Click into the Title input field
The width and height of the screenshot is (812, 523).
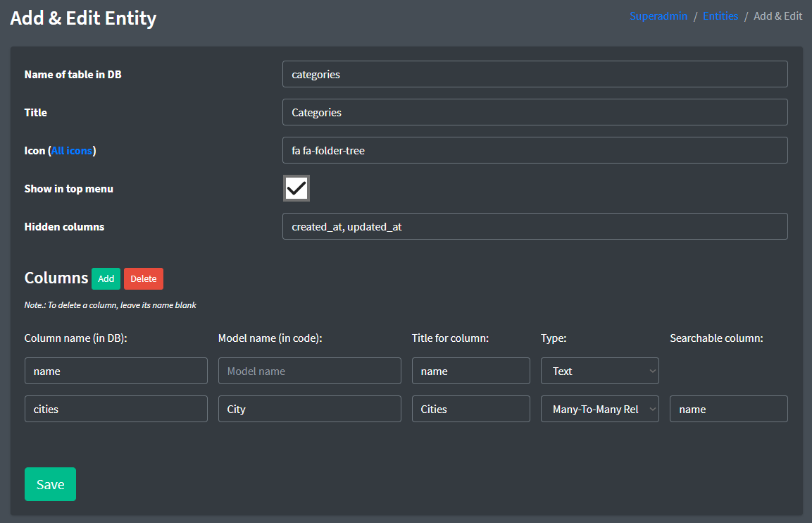pyautogui.click(x=535, y=112)
